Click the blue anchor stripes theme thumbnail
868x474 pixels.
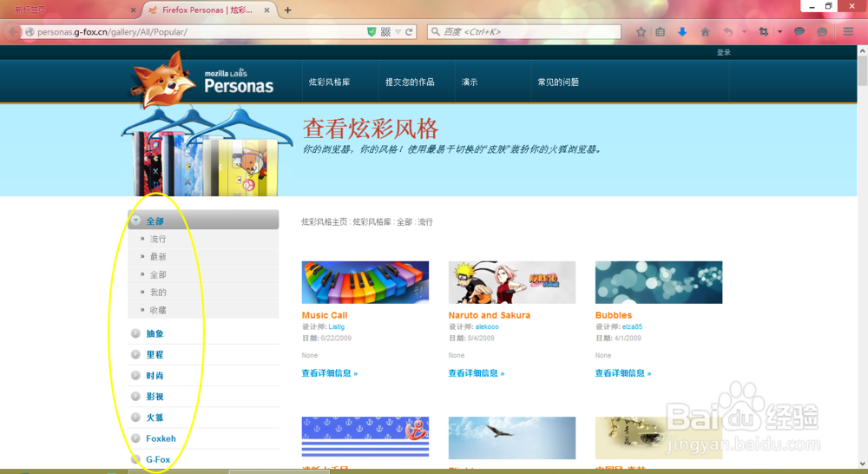365,438
